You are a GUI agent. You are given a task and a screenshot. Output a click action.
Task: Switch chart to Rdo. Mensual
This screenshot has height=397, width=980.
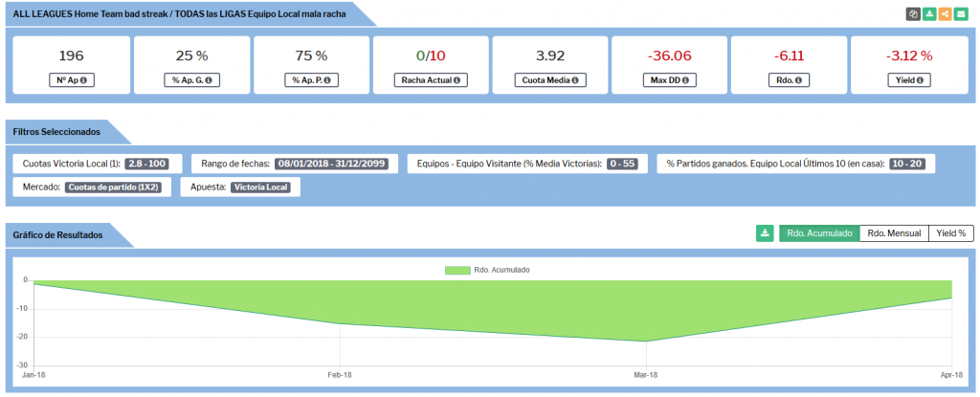pos(894,232)
